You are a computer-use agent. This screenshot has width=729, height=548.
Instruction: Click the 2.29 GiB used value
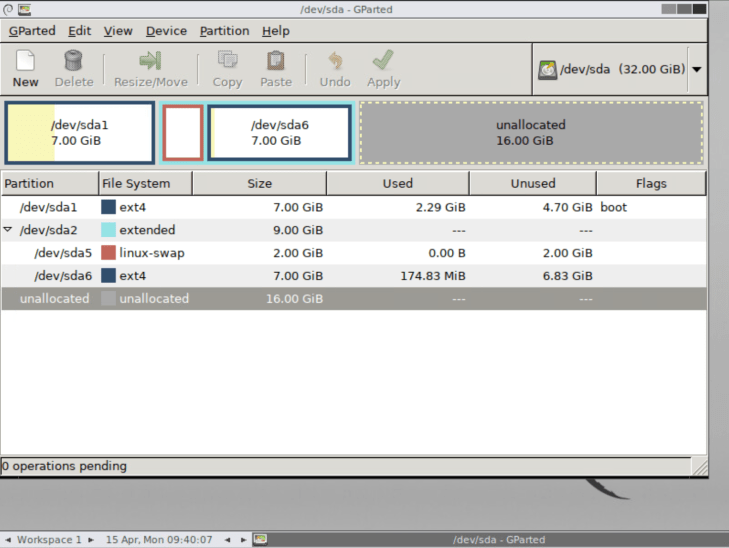[x=440, y=207]
